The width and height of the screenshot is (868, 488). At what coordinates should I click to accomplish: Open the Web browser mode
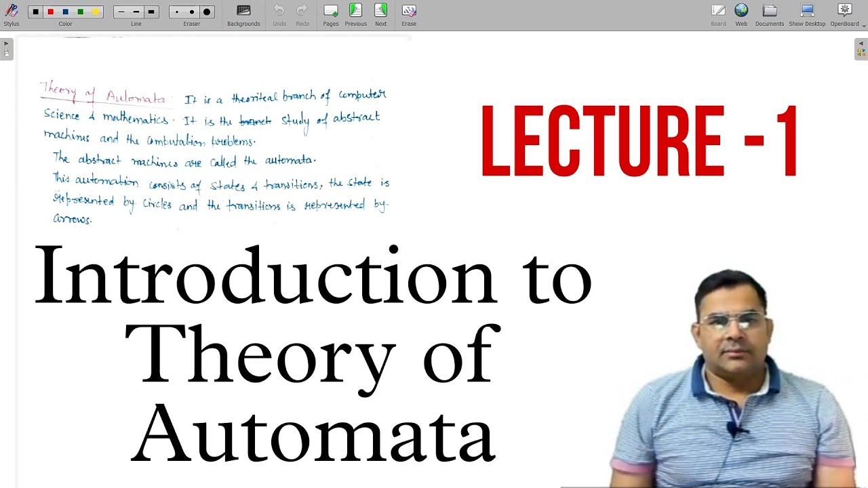pos(741,14)
